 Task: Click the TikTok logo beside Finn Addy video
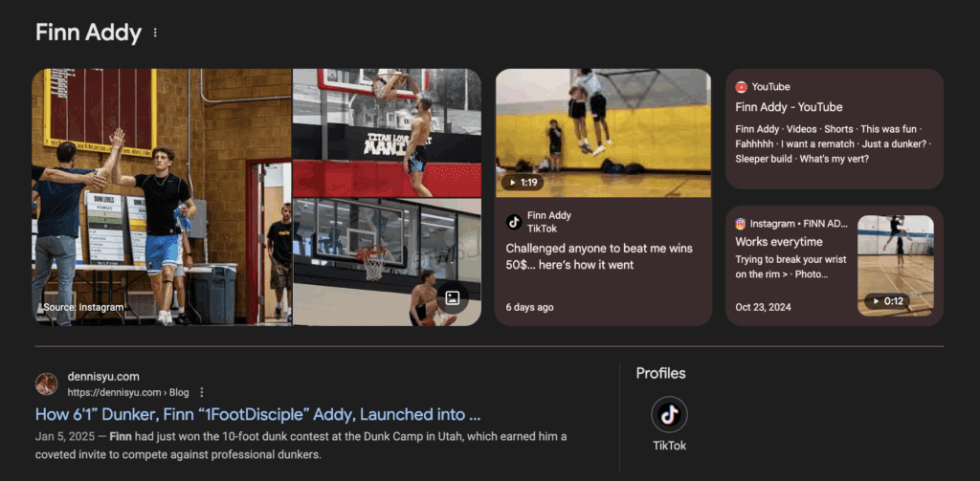point(514,222)
